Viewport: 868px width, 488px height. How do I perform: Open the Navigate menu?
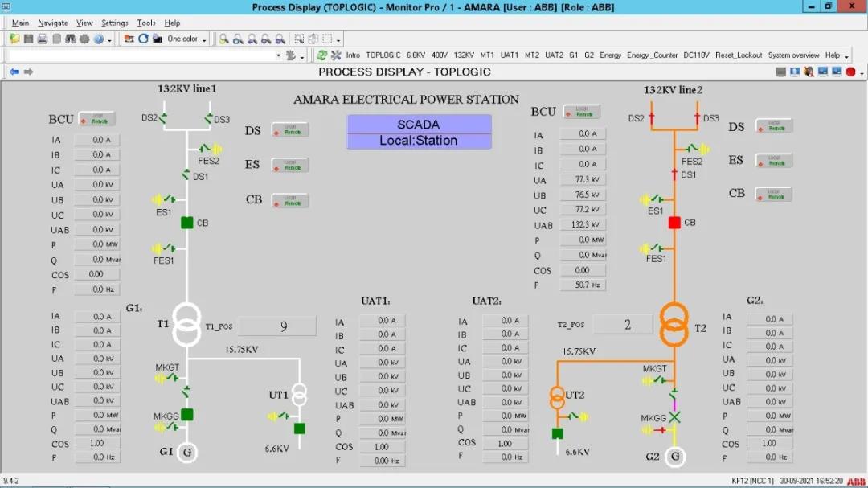pos(53,23)
